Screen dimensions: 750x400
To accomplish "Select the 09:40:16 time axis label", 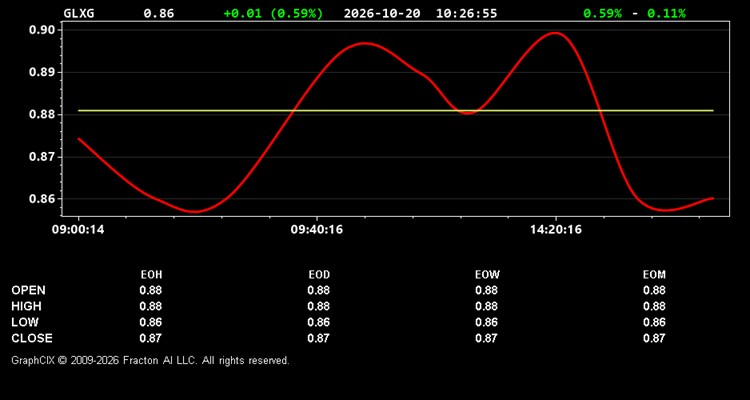I will point(317,230).
